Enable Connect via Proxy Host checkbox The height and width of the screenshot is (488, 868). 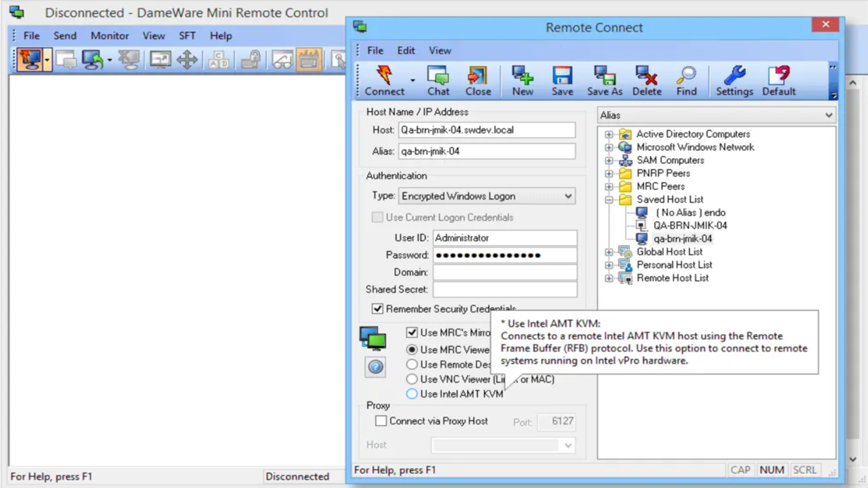pos(380,421)
